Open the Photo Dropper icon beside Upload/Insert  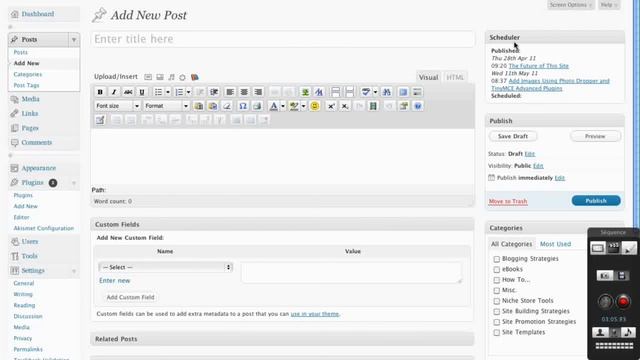coord(195,77)
